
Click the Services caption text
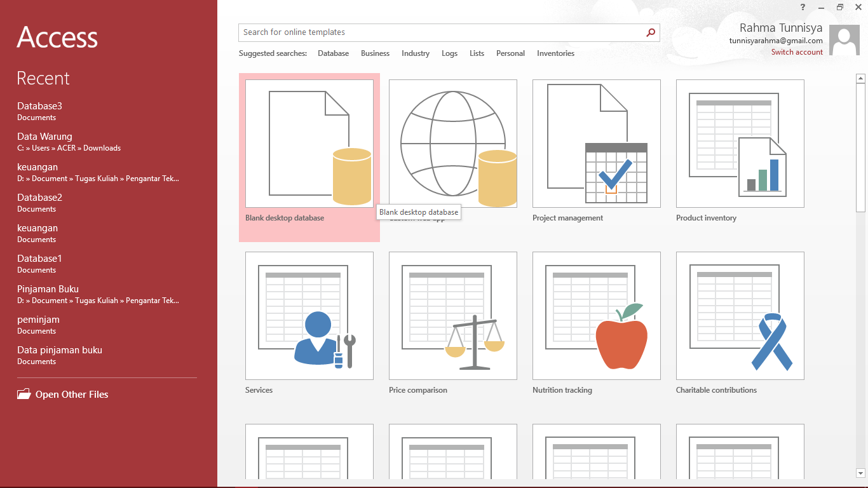pyautogui.click(x=259, y=390)
